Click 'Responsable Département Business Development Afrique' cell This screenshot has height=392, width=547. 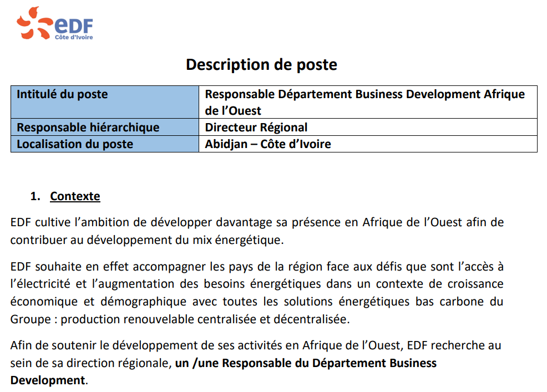(x=368, y=102)
